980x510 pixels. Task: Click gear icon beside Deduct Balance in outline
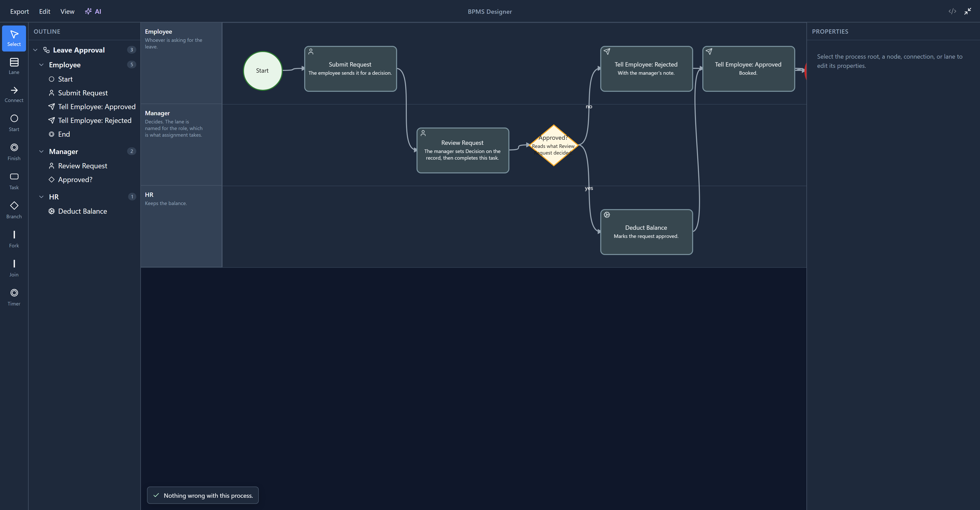[x=51, y=211]
